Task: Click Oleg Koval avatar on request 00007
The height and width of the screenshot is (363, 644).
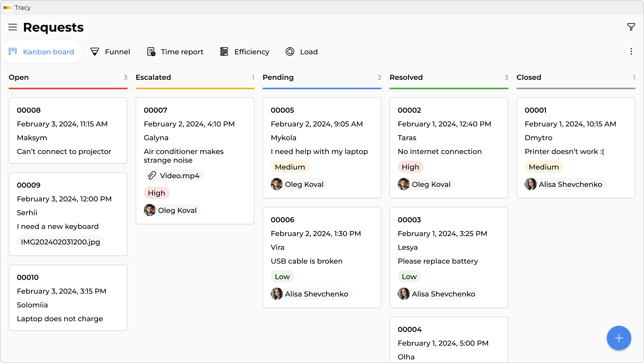Action: [150, 210]
